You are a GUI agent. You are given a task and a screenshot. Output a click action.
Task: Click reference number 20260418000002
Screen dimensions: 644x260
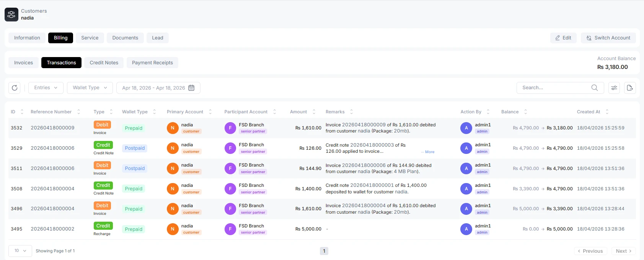[52, 229]
